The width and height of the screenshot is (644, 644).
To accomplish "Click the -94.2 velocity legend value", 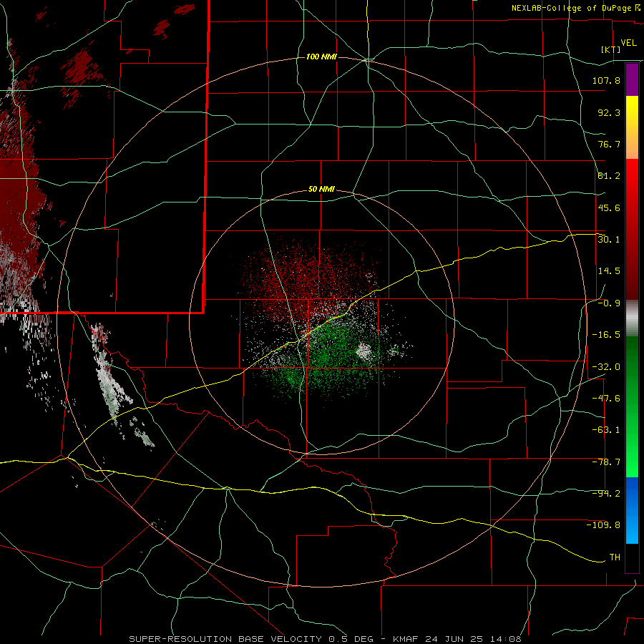I will tap(606, 494).
